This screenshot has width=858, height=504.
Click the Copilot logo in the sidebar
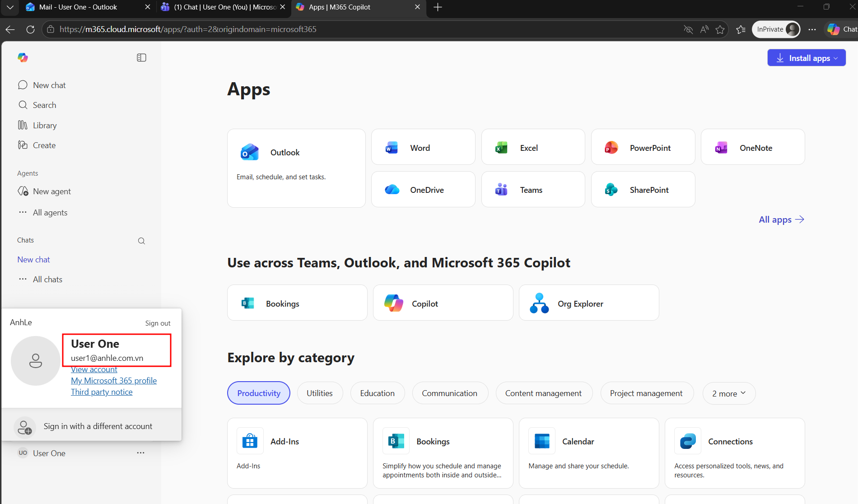23,57
